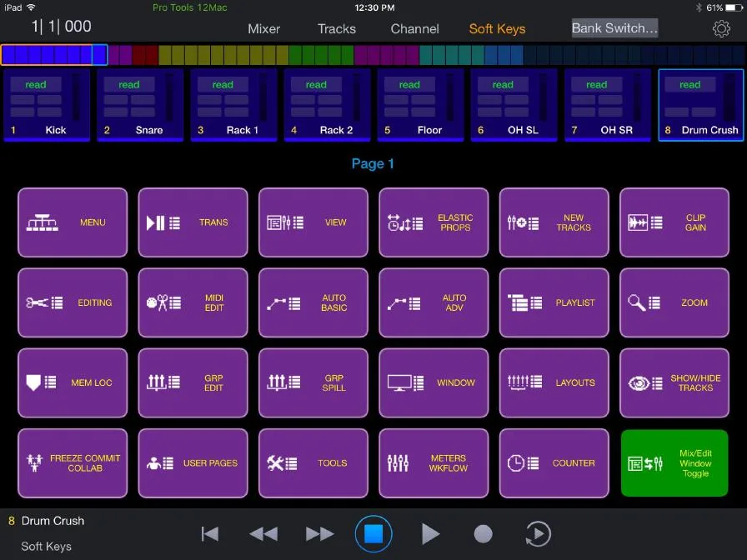
Task: Switch to the Tracks tab
Action: pyautogui.click(x=337, y=28)
